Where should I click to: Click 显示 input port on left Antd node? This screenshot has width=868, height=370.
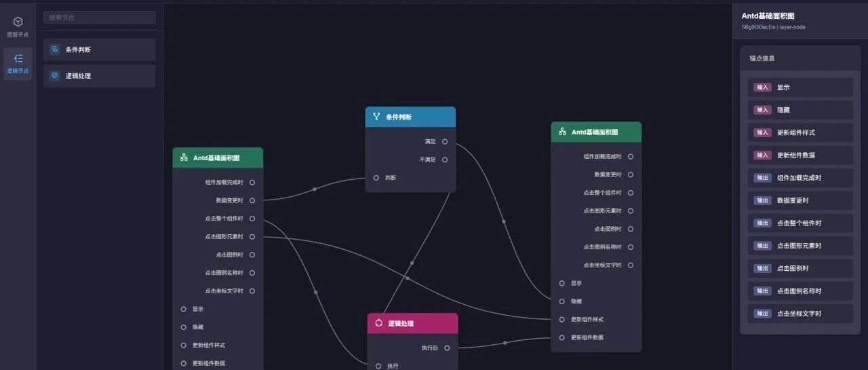pos(184,309)
